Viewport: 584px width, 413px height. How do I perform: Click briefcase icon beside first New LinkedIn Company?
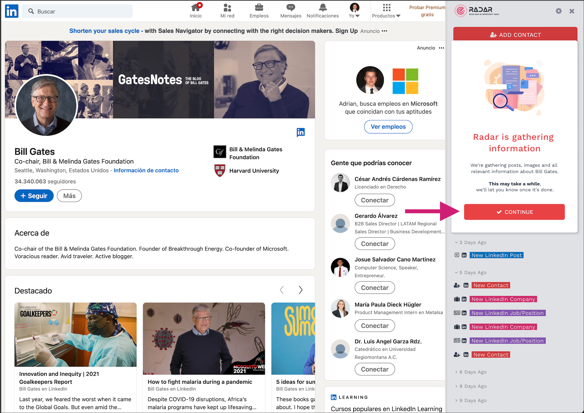457,299
